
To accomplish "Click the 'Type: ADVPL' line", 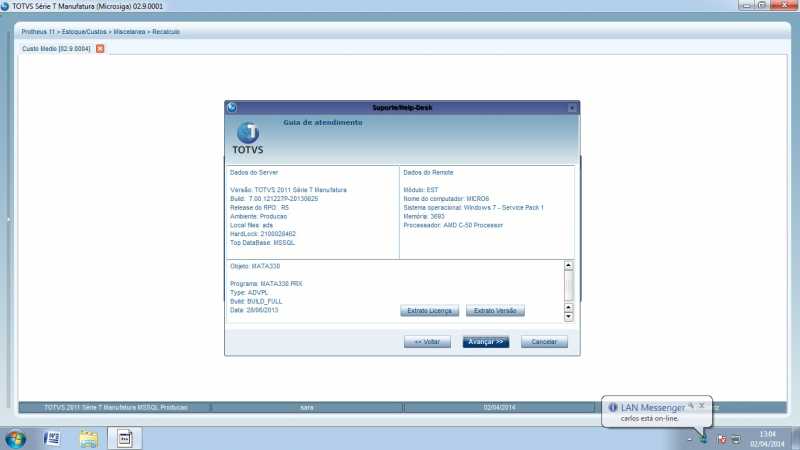I will (x=249, y=292).
